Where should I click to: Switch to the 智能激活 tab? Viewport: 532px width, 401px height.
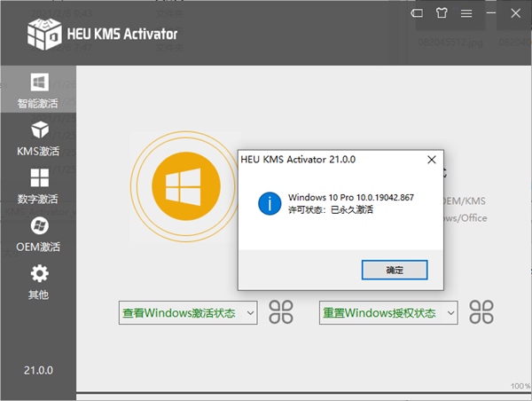[x=38, y=90]
